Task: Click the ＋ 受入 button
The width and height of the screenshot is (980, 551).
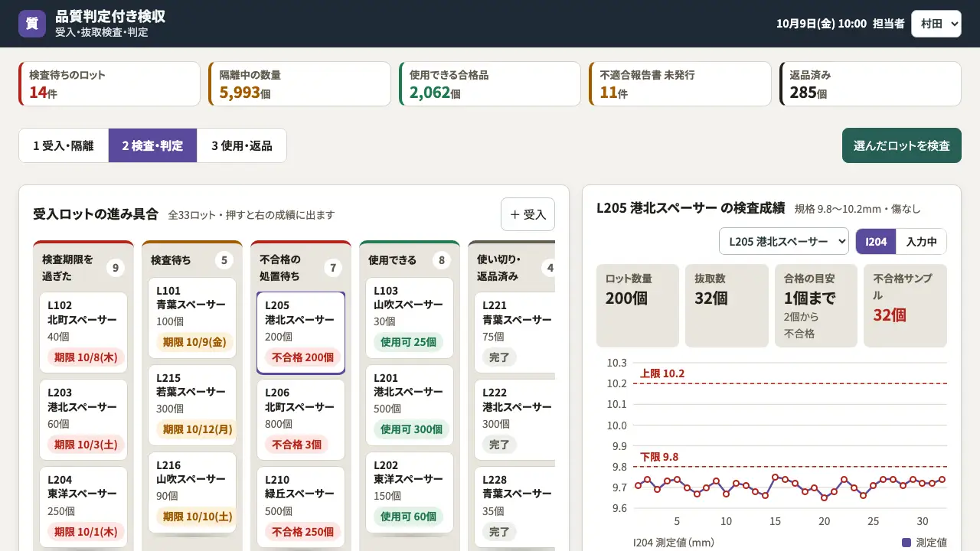Action: point(528,214)
